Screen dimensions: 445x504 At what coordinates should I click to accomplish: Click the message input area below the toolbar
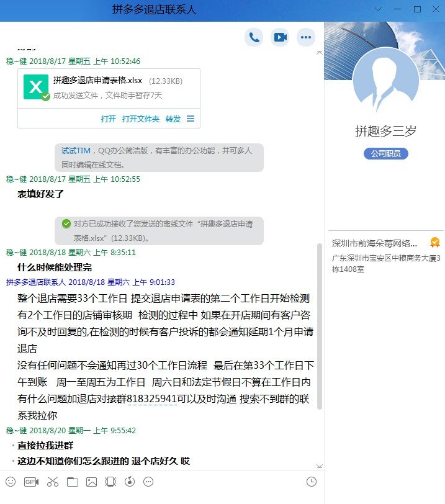click(x=162, y=498)
